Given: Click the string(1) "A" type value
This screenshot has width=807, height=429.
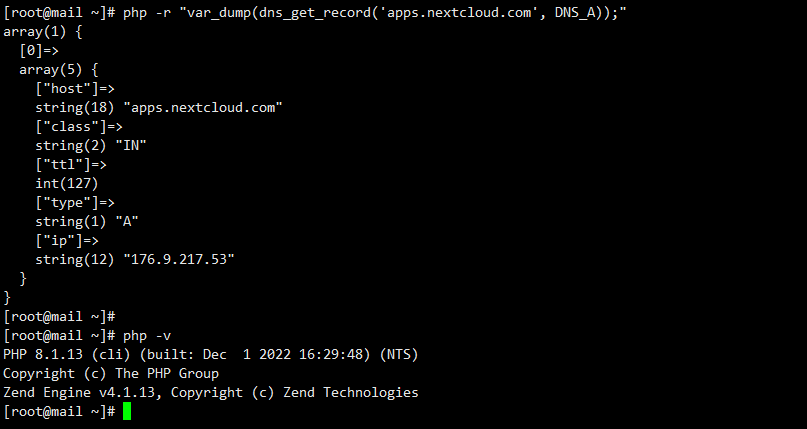Looking at the screenshot, I should point(87,222).
